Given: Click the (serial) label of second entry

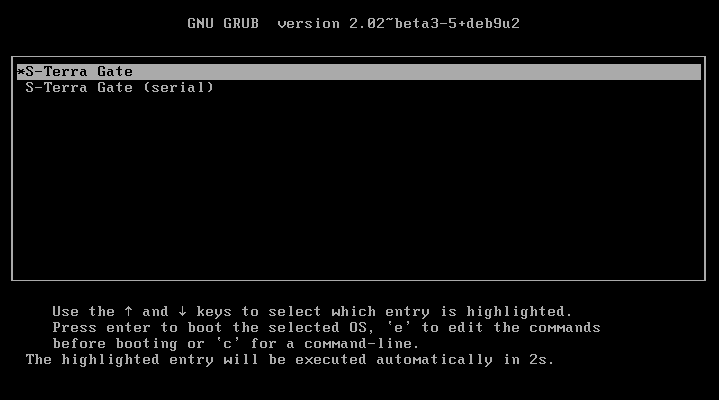Looking at the screenshot, I should 178,87.
